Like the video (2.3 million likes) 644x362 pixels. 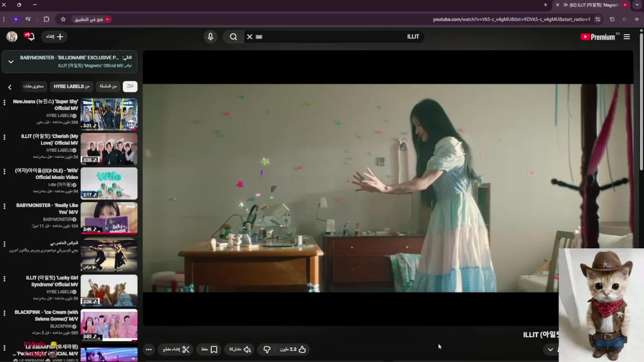pyautogui.click(x=294, y=349)
